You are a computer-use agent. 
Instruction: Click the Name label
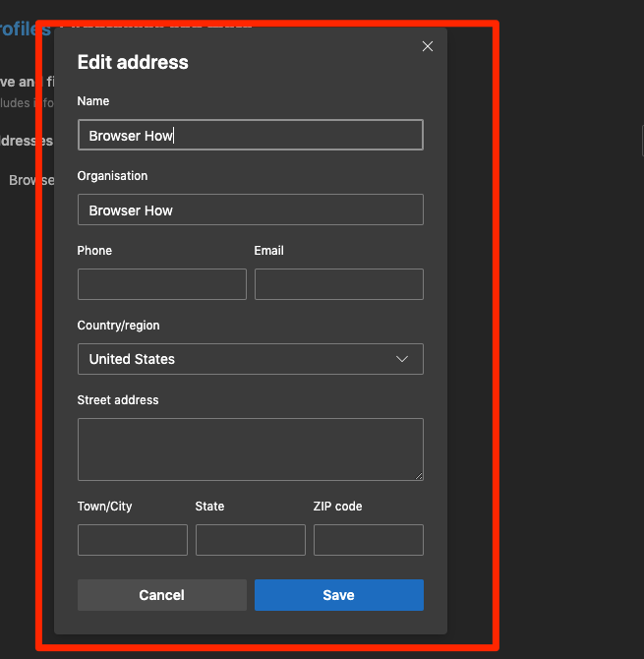click(93, 101)
